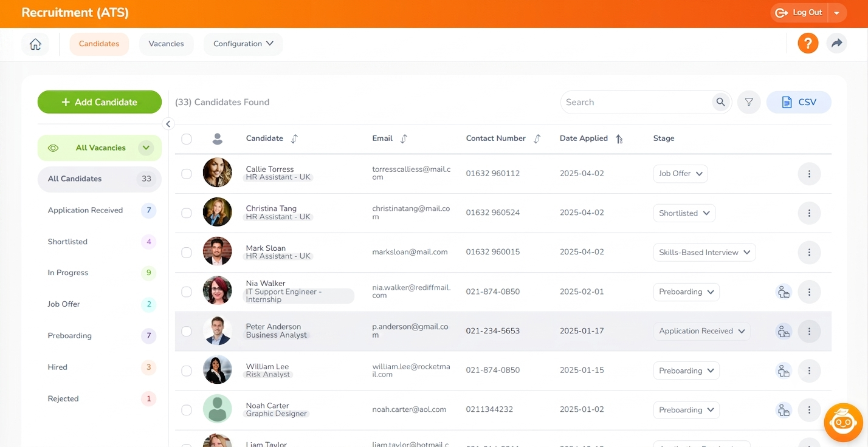Click onboarding icon for Noah Carter
Viewport: 868px width, 447px height.
784,411
